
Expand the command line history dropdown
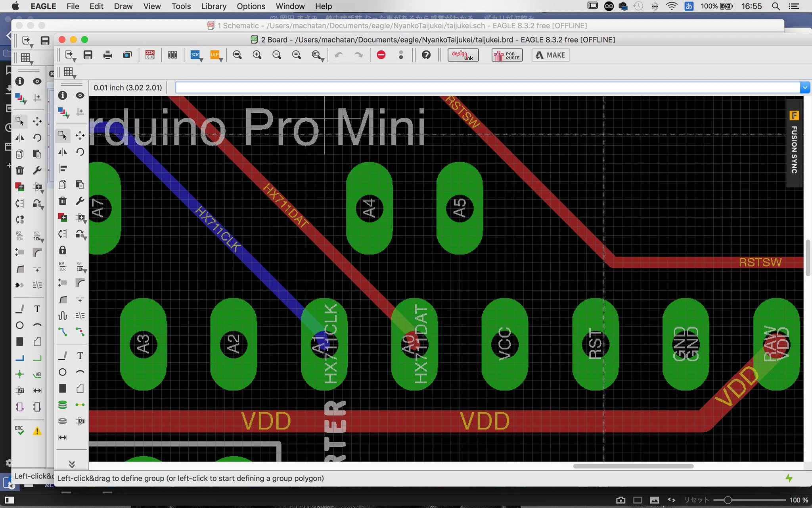pyautogui.click(x=804, y=87)
